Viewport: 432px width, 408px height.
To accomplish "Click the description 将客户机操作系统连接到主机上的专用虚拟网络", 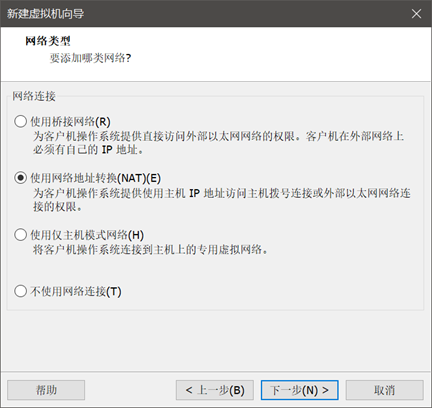I will [x=150, y=249].
